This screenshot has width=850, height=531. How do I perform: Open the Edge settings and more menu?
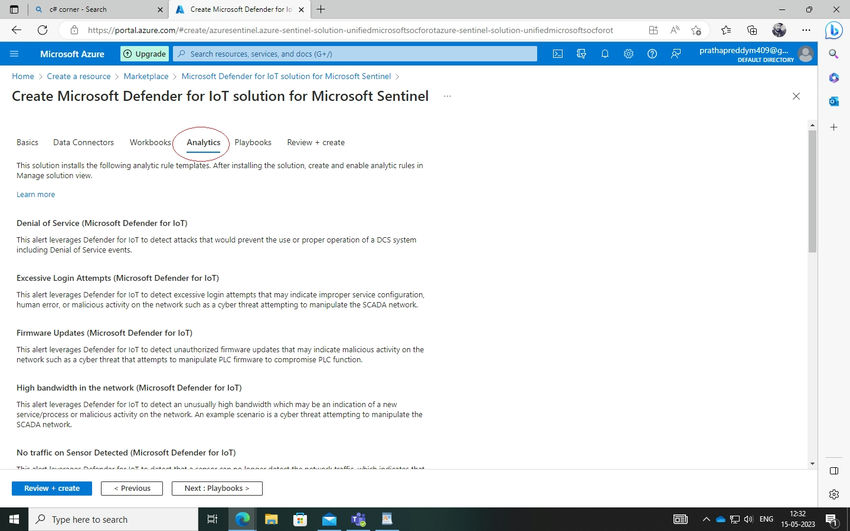(x=806, y=30)
